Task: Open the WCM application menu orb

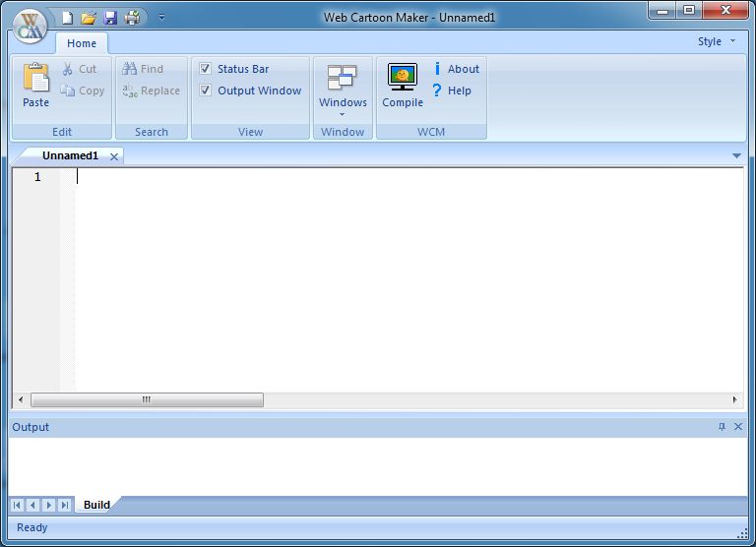Action: 30,26
